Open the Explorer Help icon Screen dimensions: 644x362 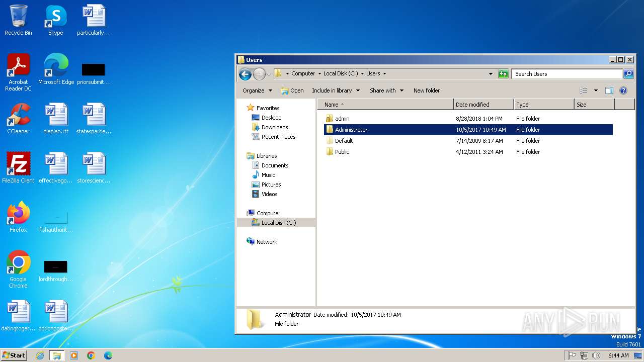pyautogui.click(x=623, y=90)
